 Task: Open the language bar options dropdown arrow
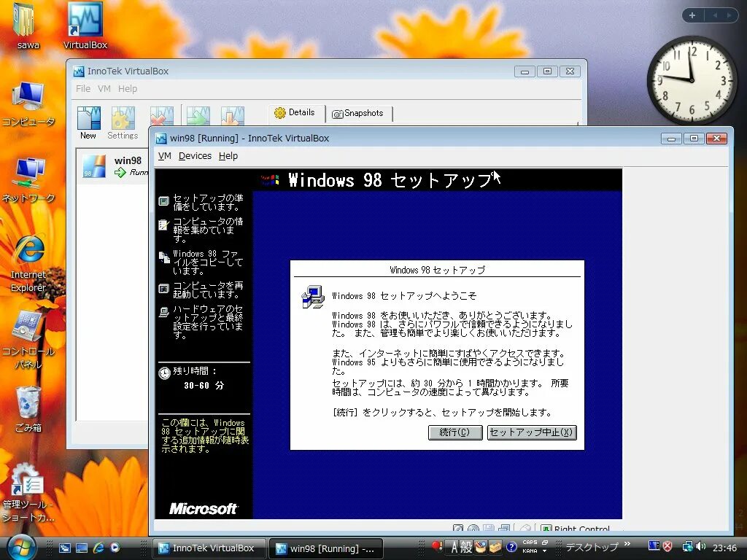[x=544, y=551]
